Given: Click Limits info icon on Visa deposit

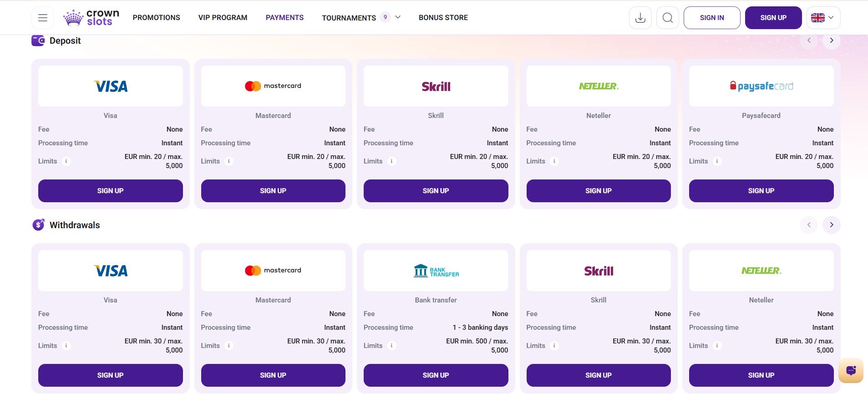Looking at the screenshot, I should pos(66,161).
